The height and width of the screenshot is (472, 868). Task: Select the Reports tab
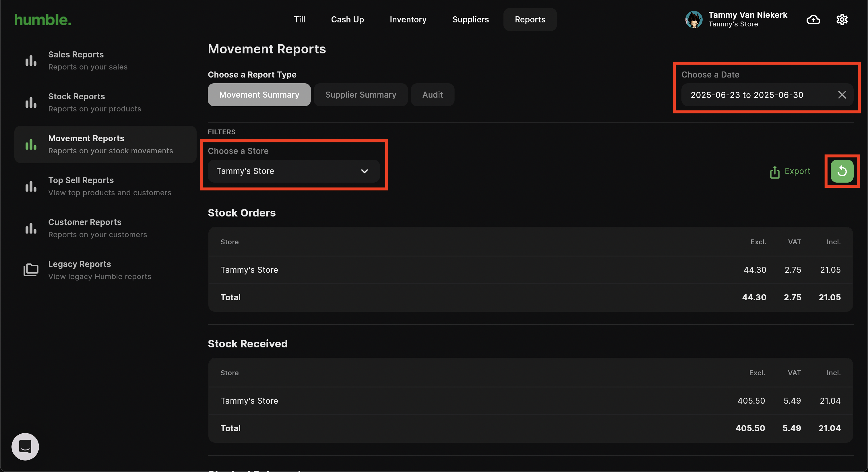click(x=530, y=20)
